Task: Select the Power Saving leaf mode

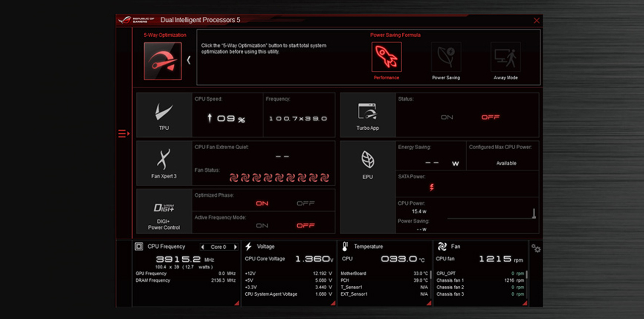Action: 446,57
